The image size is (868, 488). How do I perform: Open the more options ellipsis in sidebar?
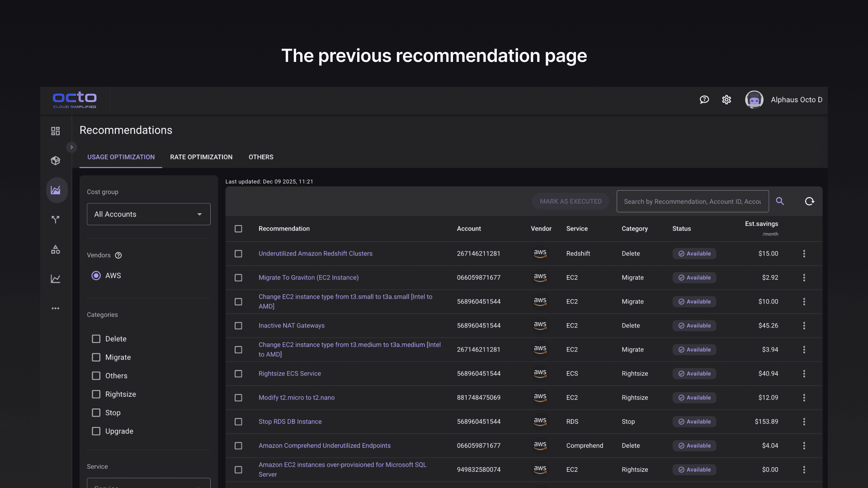pyautogui.click(x=55, y=308)
